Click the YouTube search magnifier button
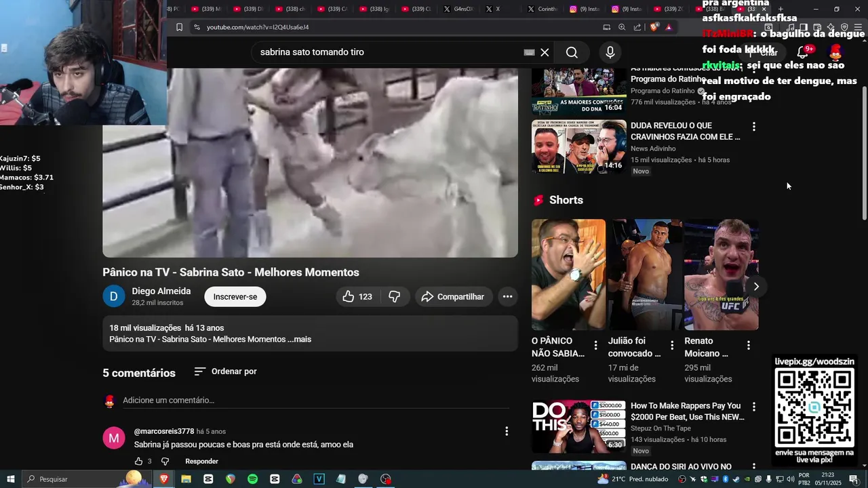This screenshot has height=488, width=868. click(x=572, y=52)
